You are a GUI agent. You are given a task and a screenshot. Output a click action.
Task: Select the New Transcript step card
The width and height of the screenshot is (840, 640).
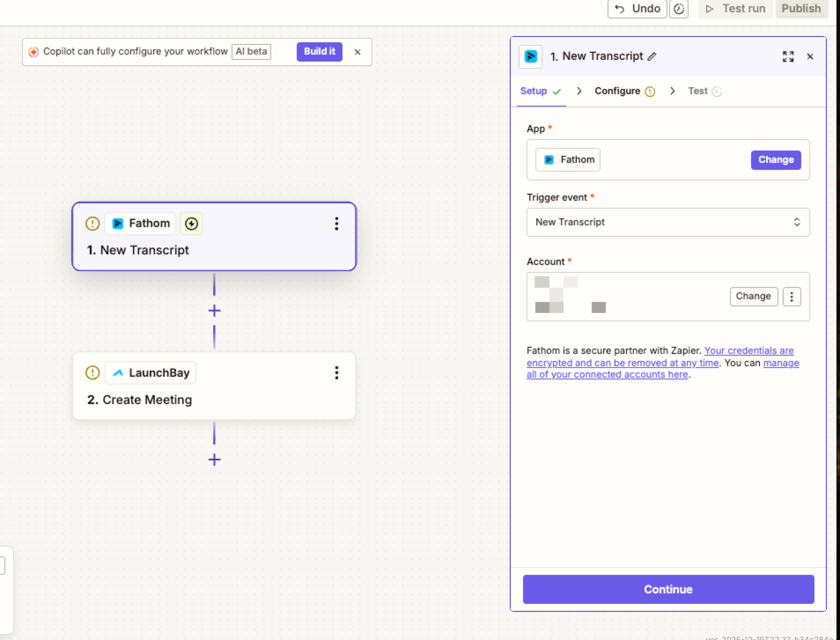coord(214,236)
